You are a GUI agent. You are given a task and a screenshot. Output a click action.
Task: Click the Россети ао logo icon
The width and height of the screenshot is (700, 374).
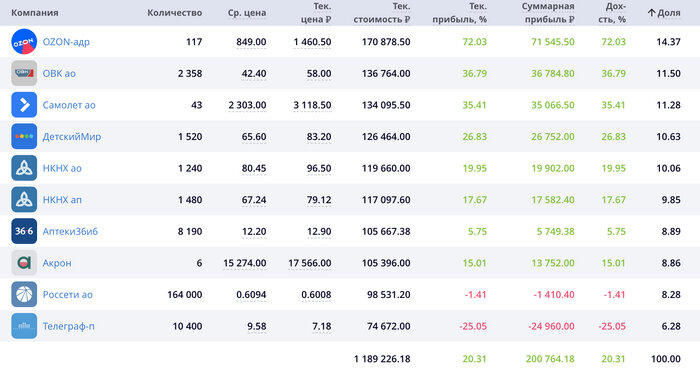(24, 295)
